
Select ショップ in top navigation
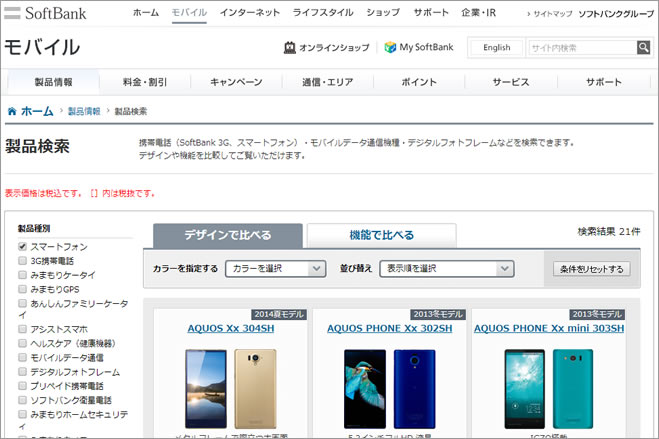[x=383, y=13]
